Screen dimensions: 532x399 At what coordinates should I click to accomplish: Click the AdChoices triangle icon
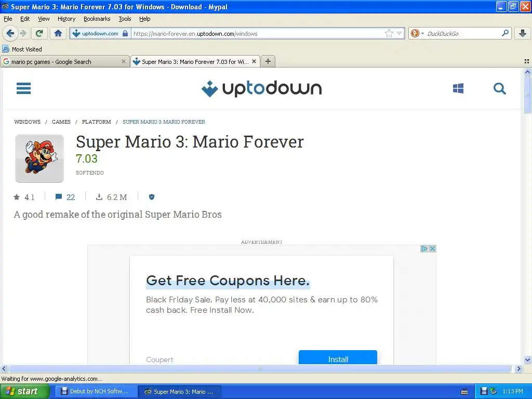[x=424, y=249]
